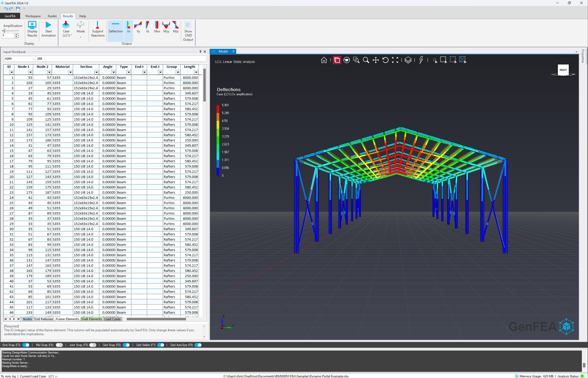The height and width of the screenshot is (378, 588).
Task: Open the Group column filter dropdown
Action: tap(178, 72)
